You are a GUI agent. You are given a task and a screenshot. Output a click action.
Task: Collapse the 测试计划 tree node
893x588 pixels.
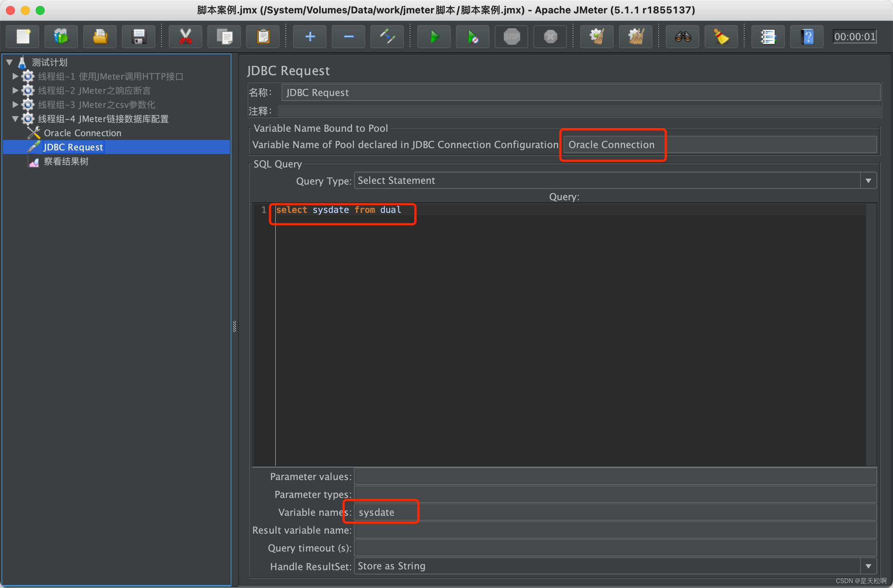(x=10, y=62)
